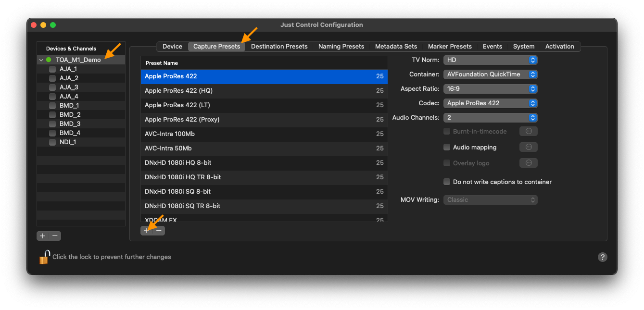Open Overlay logo options ellipsis button
The image size is (644, 310).
[529, 163]
